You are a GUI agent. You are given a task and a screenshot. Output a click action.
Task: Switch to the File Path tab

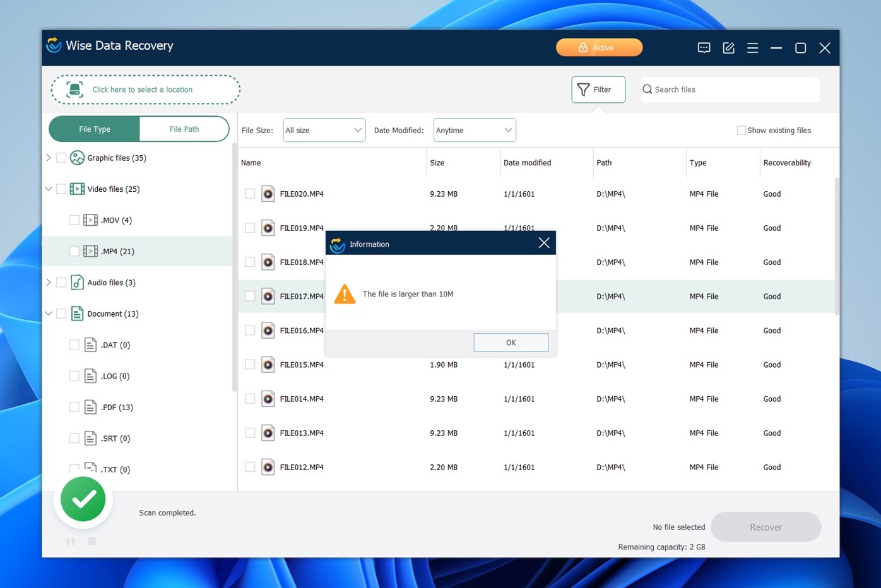pos(184,129)
